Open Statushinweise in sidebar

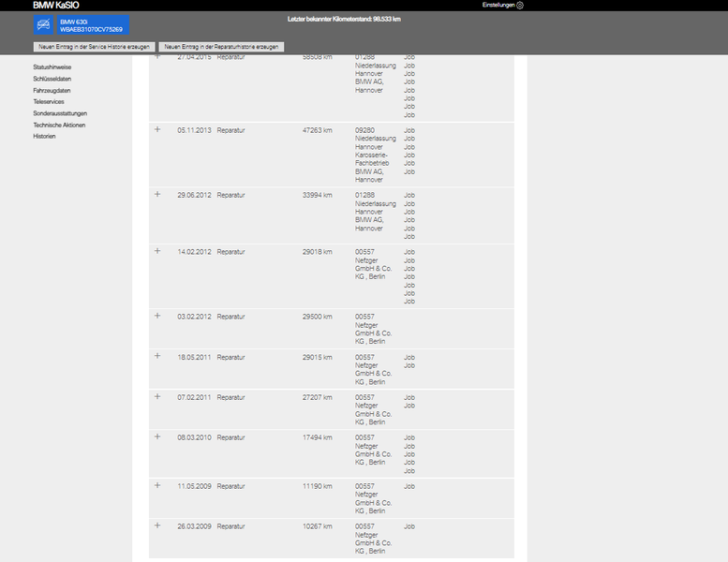pos(52,67)
